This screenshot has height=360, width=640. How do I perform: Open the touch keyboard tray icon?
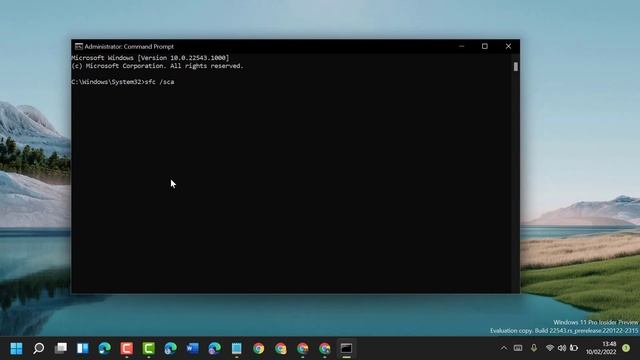point(518,348)
